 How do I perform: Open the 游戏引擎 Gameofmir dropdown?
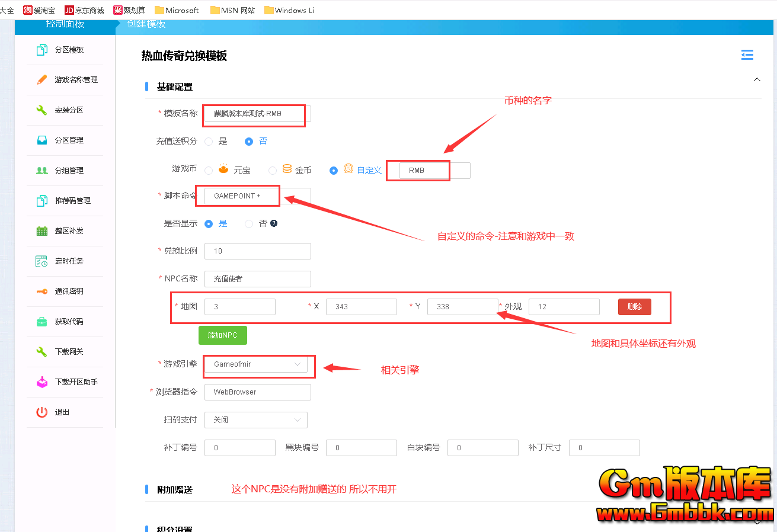point(255,364)
